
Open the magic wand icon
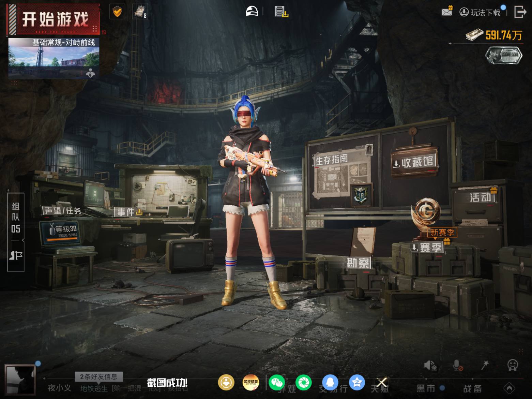point(485,365)
